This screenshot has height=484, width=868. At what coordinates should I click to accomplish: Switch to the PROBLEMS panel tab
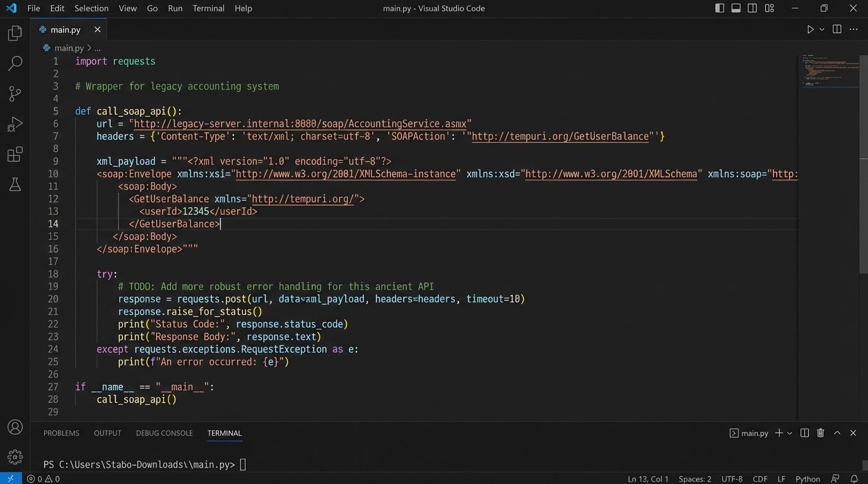click(61, 433)
